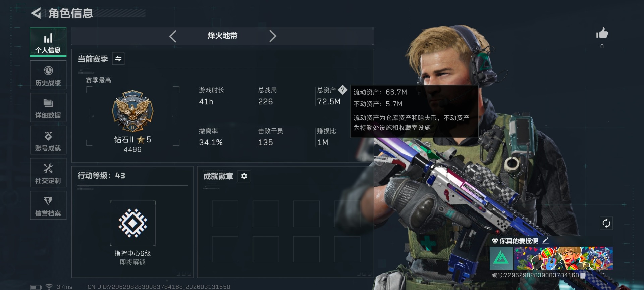
Task: Open 账号成就 achievements section
Action: (48, 140)
